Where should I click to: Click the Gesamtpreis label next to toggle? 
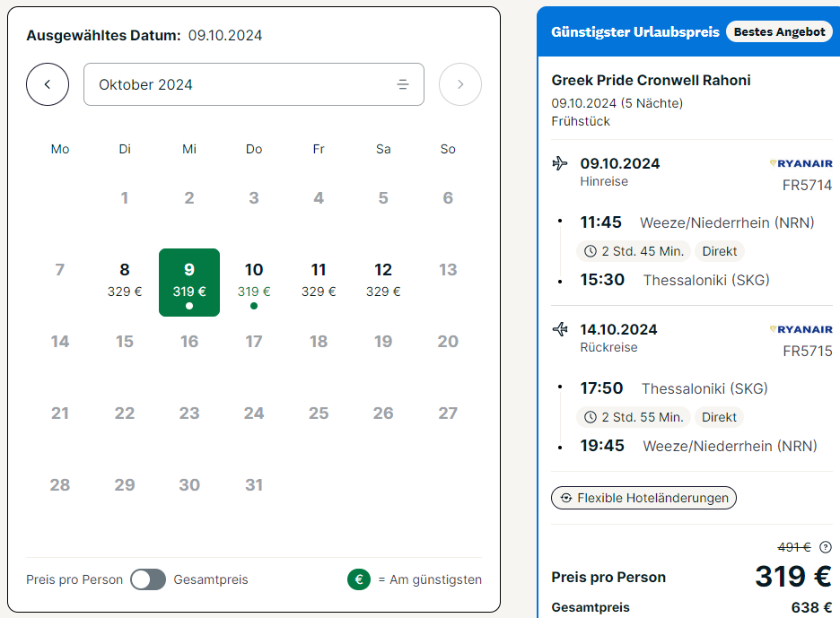(211, 579)
